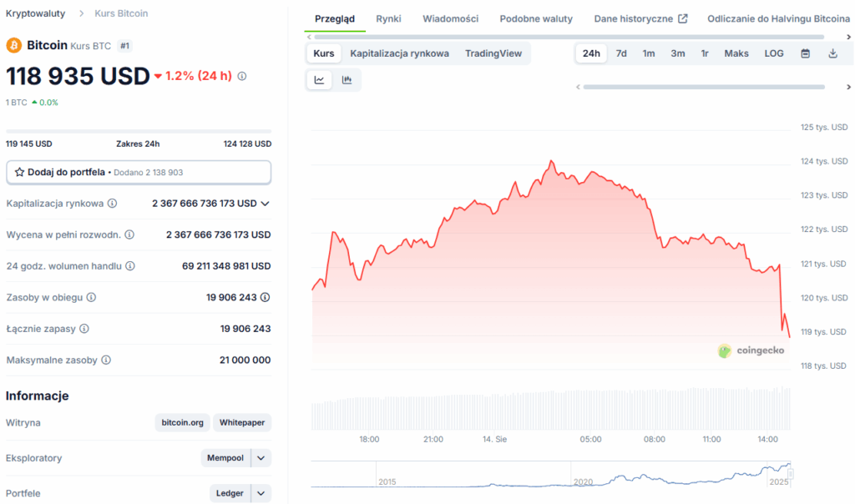The width and height of the screenshot is (855, 504).
Task: Open the Whitepaper link
Action: [242, 423]
